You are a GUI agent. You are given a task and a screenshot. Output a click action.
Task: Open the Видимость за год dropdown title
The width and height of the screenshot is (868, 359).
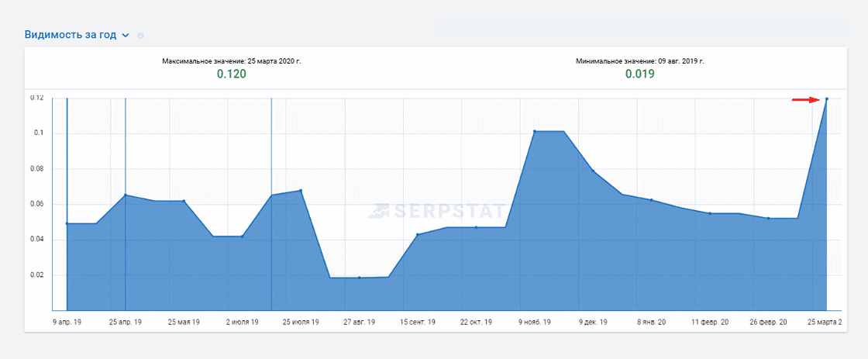coord(71,35)
